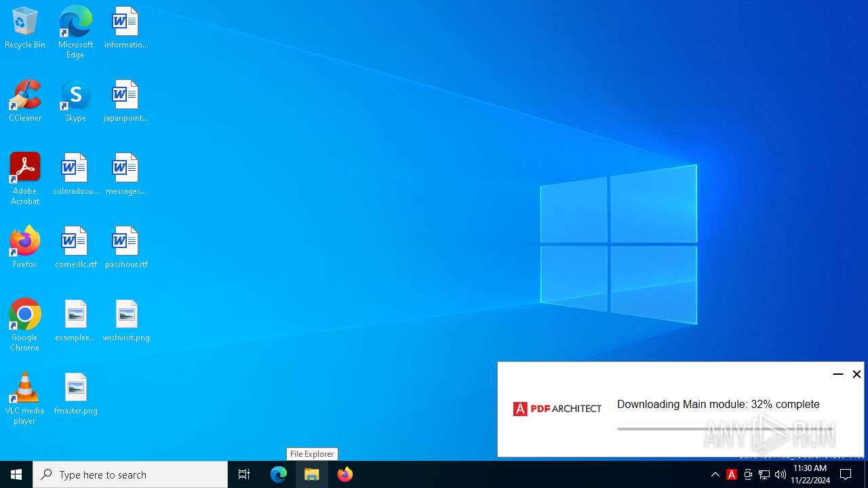This screenshot has height=488, width=868.
Task: Launch Microsoft Edge from desktop shortcut
Action: point(75,33)
